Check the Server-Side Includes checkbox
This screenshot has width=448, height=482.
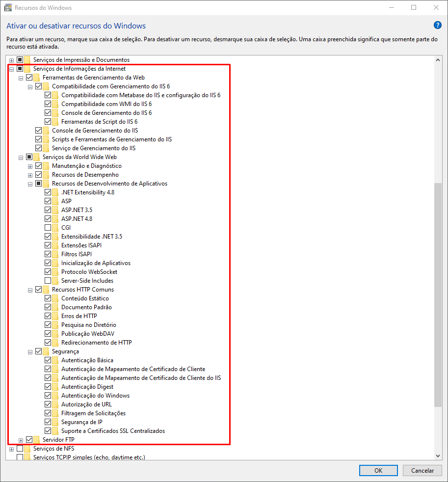(x=48, y=281)
